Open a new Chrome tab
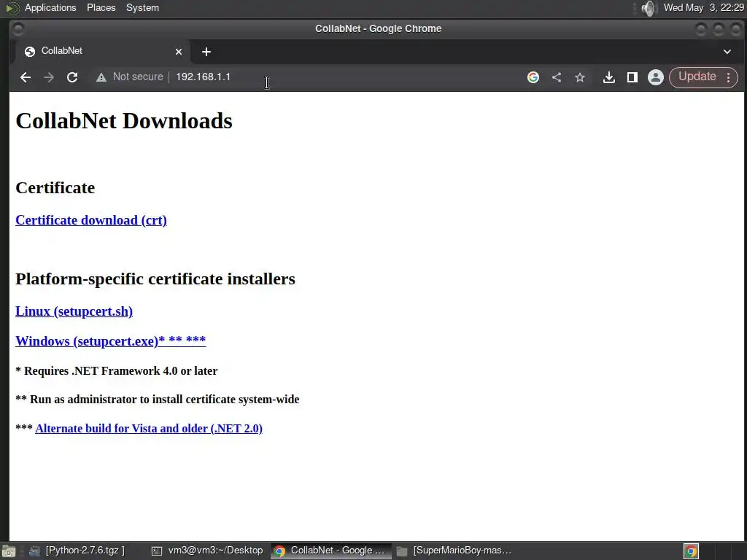This screenshot has height=560, width=747. point(206,52)
